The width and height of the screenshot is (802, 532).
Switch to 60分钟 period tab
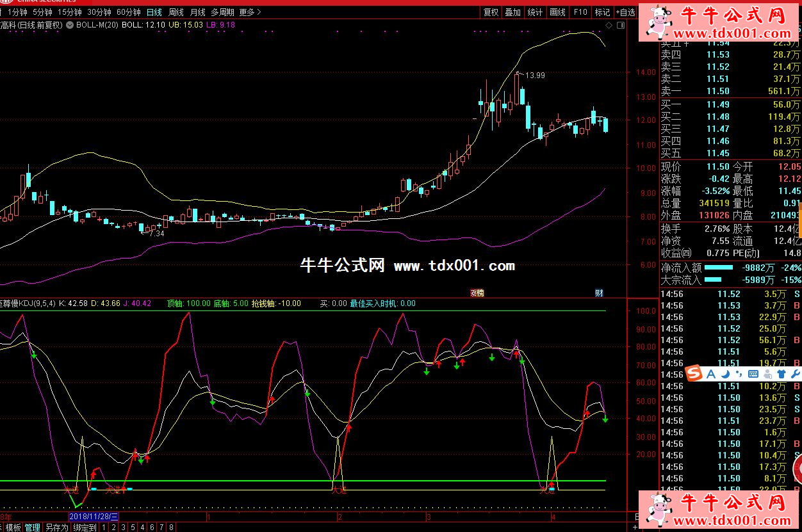[x=128, y=12]
